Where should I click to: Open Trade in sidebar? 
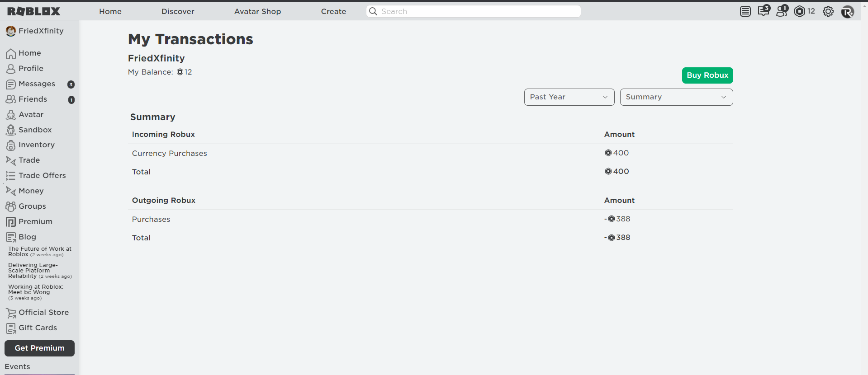point(23,160)
